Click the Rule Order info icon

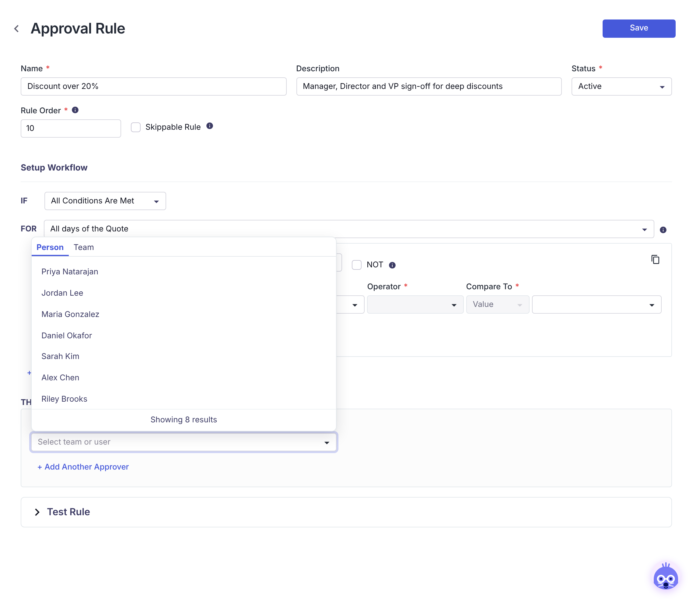click(x=75, y=110)
